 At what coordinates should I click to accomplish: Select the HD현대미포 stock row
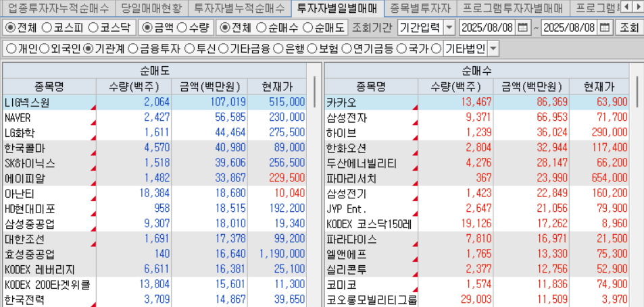pyautogui.click(x=155, y=208)
